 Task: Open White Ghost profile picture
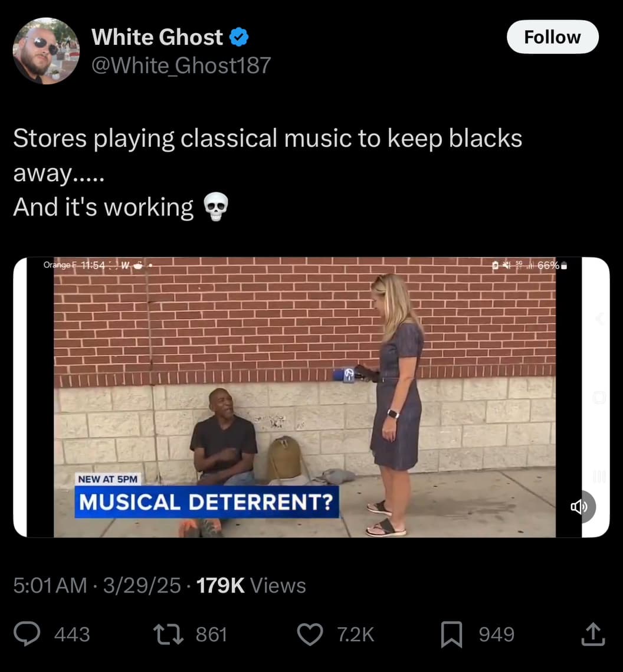coord(46,51)
